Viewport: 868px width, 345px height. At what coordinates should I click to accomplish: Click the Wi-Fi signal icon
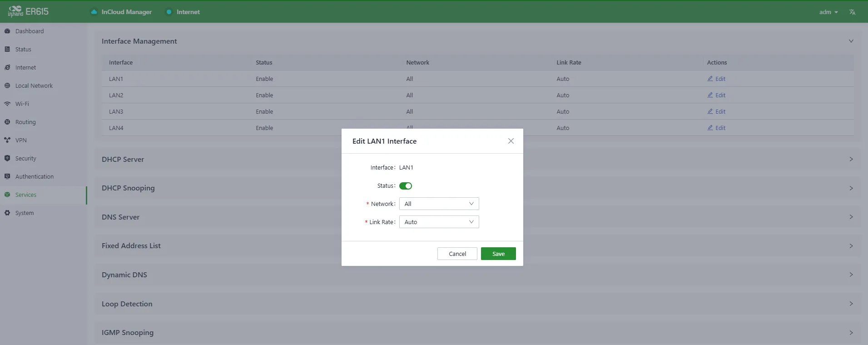[x=7, y=104]
